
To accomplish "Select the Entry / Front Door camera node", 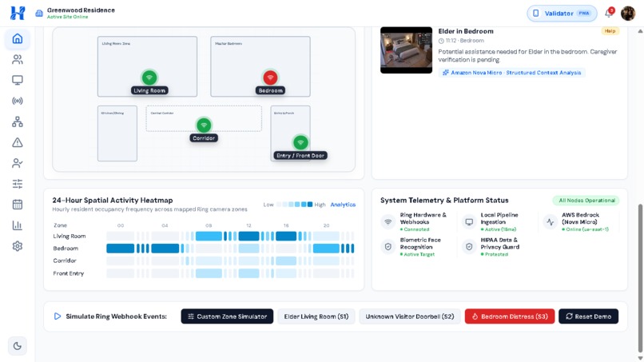I will click(x=300, y=142).
